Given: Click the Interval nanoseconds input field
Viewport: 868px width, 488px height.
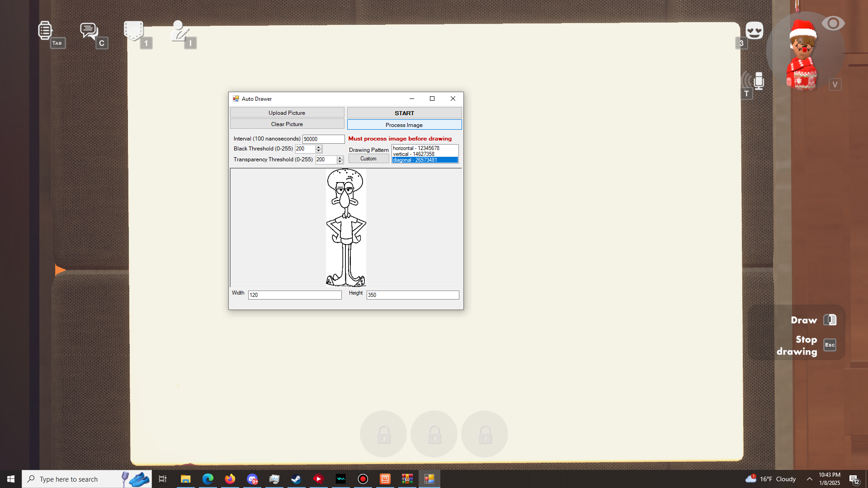Looking at the screenshot, I should tap(323, 139).
